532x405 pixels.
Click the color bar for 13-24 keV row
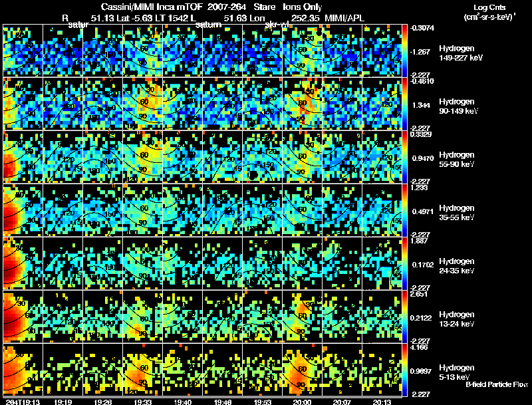coord(405,317)
